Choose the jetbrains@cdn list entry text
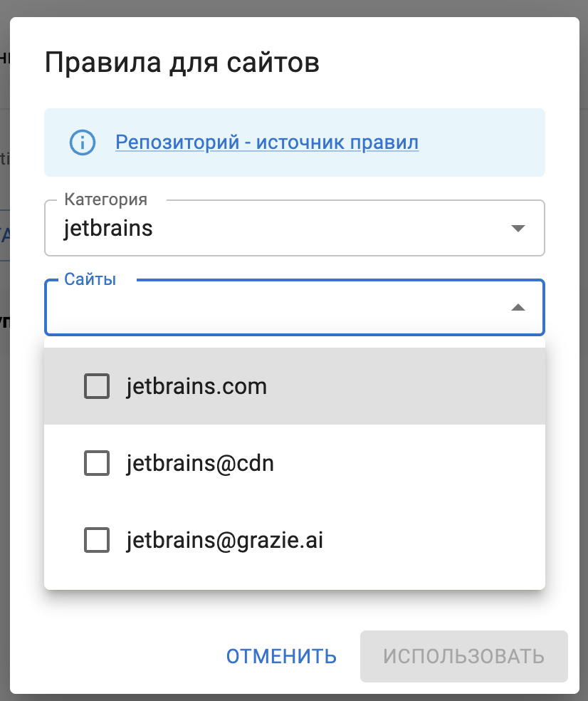The image size is (588, 701). point(200,463)
